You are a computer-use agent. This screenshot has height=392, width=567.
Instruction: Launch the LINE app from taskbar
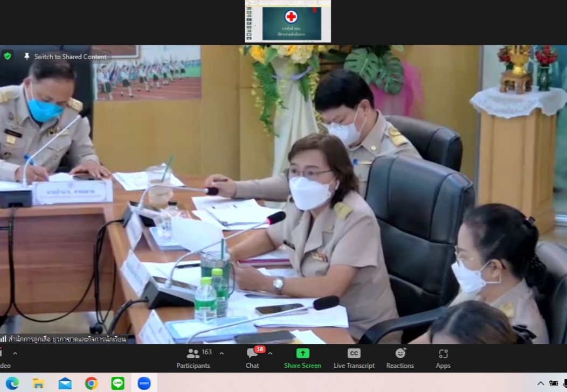117,383
